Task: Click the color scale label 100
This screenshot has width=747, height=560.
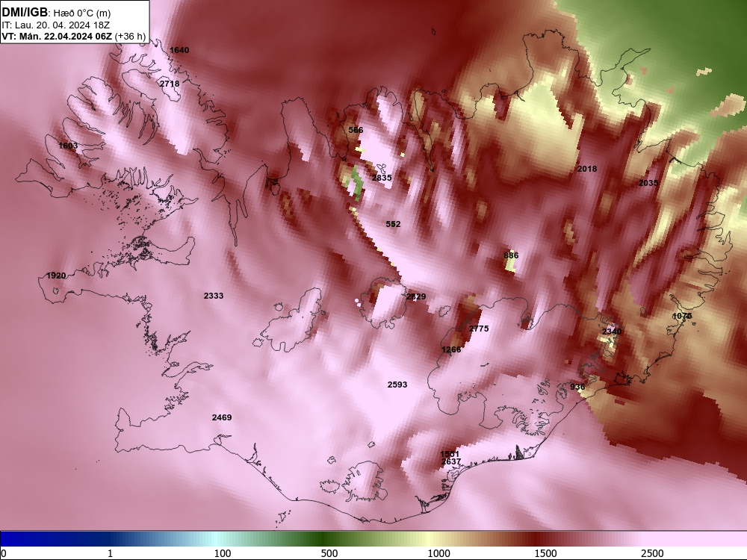Action: point(223,553)
